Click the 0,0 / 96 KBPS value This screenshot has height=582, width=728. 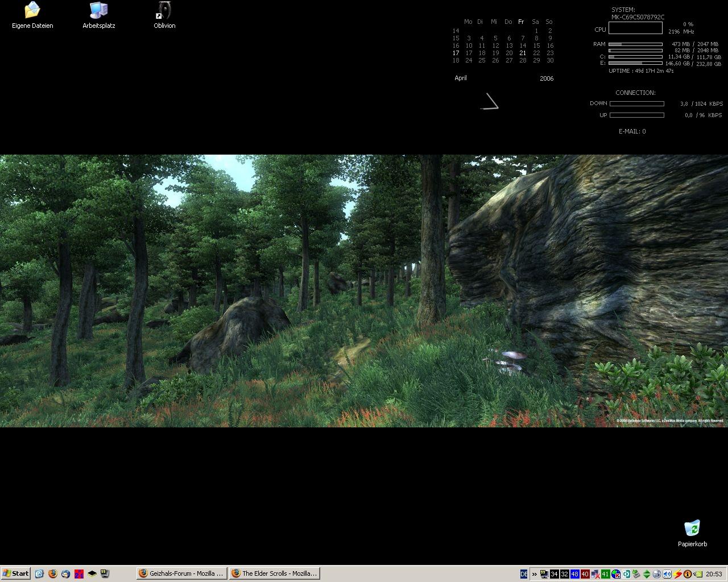pos(704,115)
